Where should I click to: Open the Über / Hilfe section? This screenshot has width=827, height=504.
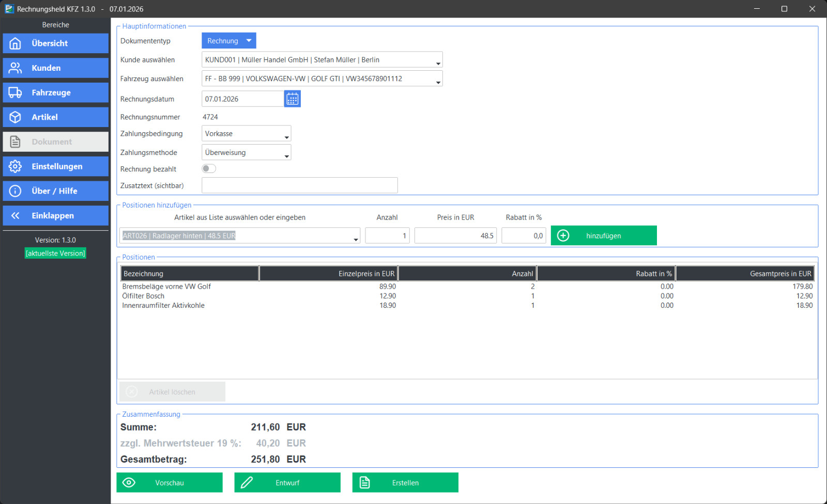[x=56, y=191]
